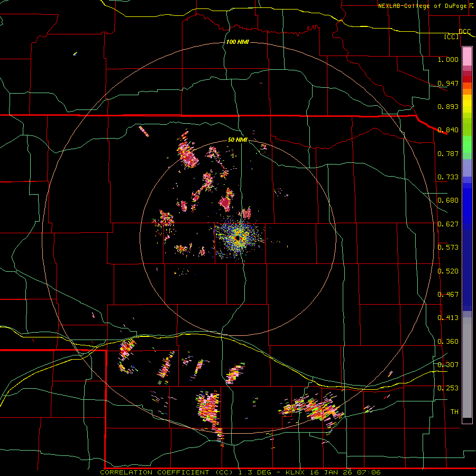Select the 0.467 legend value

click(448, 294)
